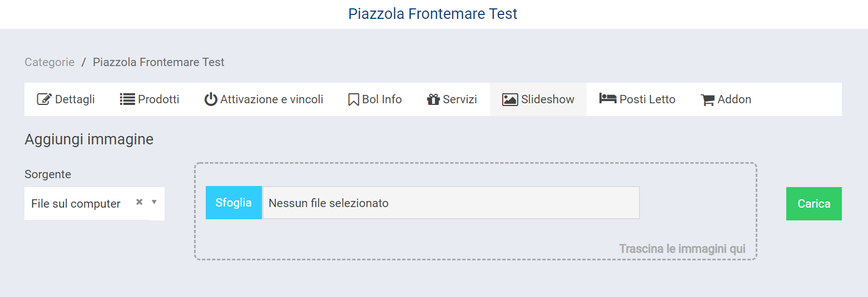Open the File sul computer combo box
Viewport: 868px width, 297px height.
76,204
